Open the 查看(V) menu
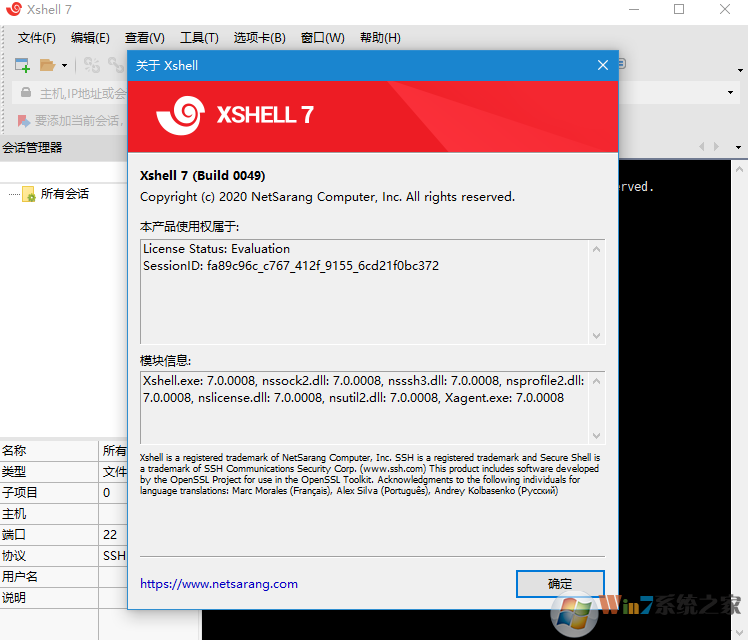The width and height of the screenshot is (748, 640). pos(145,38)
